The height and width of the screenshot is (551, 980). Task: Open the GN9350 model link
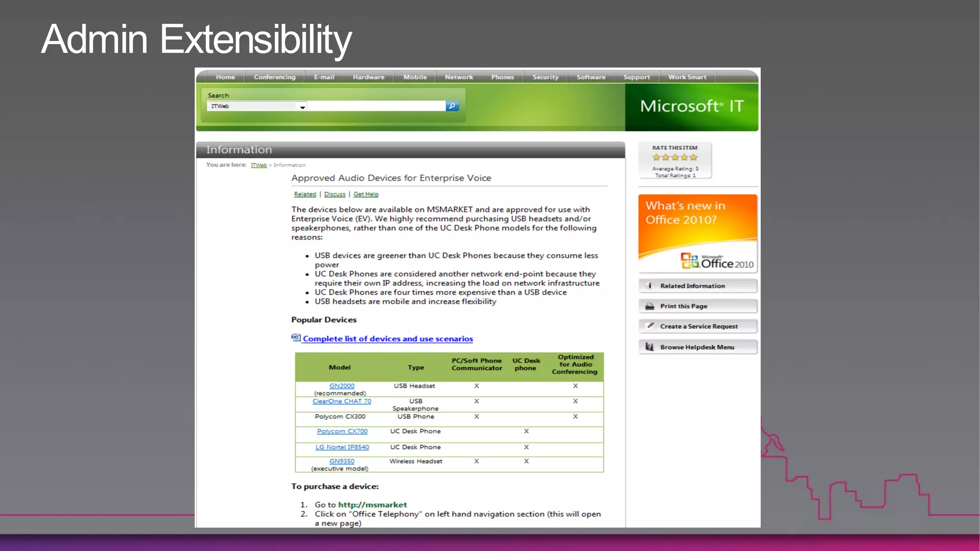[x=342, y=462]
